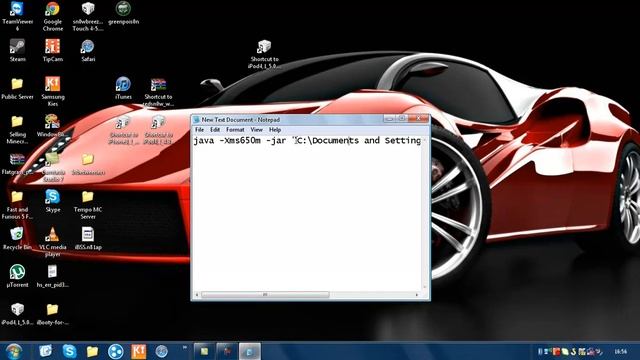Screen dimensions: 640x360
Task: Click the left arrow of Notepad's horizontal scrollbar
Action: (x=197, y=294)
